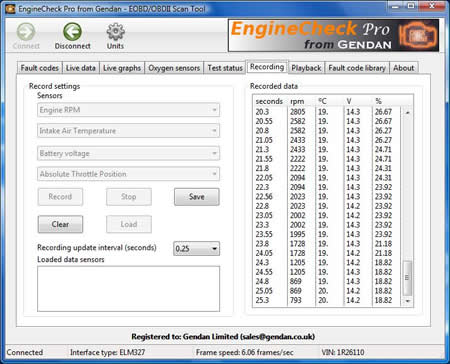The image size is (450, 364).
Task: Click the recorded data scroll-up arrow
Action: click(407, 112)
